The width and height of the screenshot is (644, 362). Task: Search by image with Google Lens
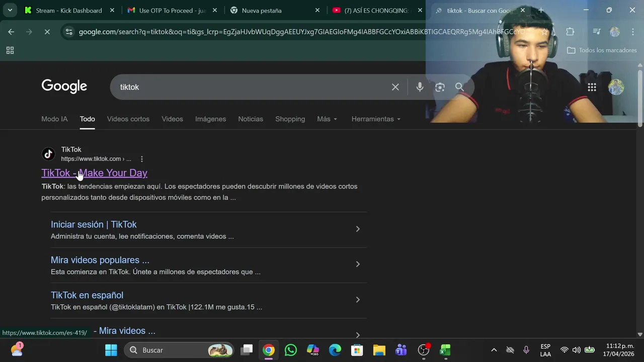[440, 87]
